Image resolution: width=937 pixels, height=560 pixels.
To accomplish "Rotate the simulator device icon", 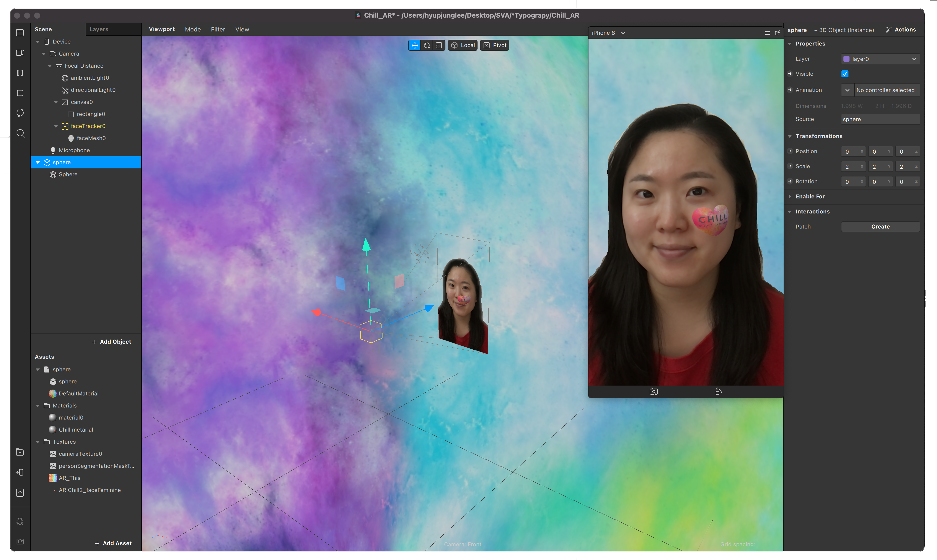I will click(718, 391).
